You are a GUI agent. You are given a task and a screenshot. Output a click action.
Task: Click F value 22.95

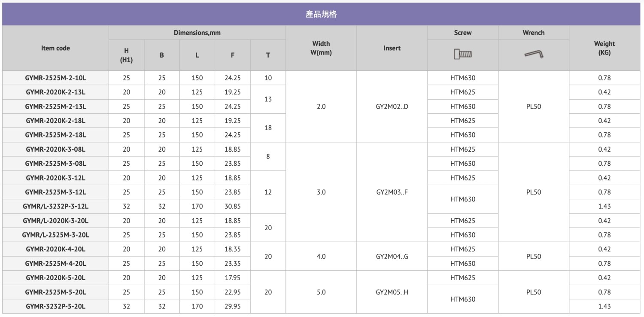tap(233, 292)
